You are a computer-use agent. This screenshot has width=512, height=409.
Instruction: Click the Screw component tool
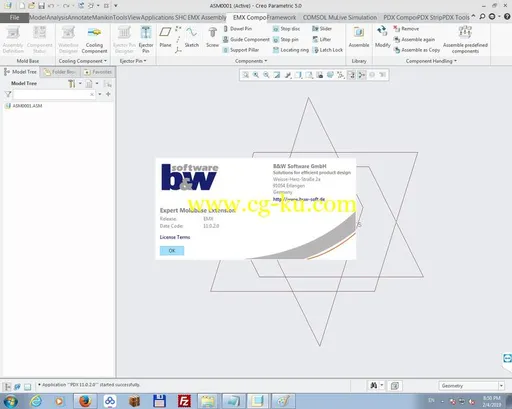pos(212,36)
